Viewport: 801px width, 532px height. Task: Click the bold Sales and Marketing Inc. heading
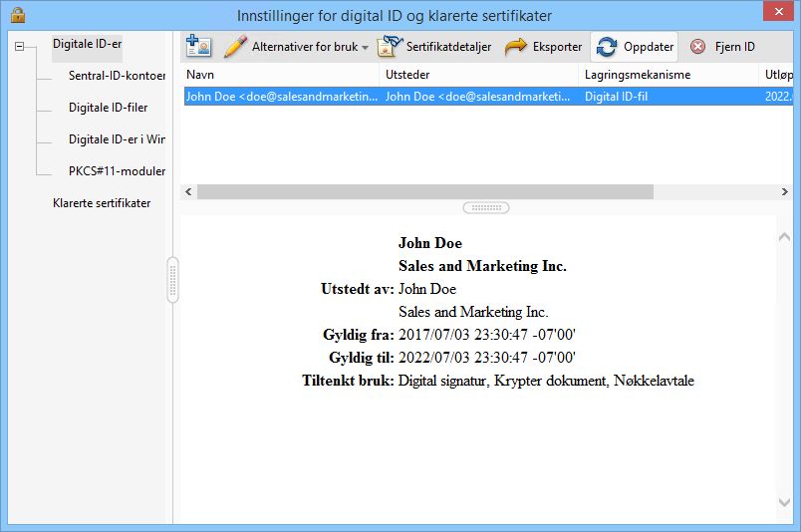(x=482, y=266)
